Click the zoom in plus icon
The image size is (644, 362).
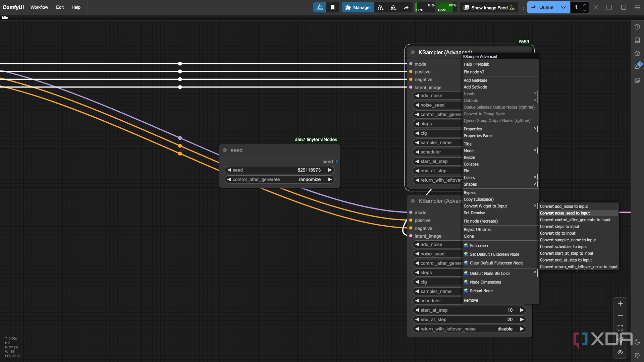(x=620, y=304)
